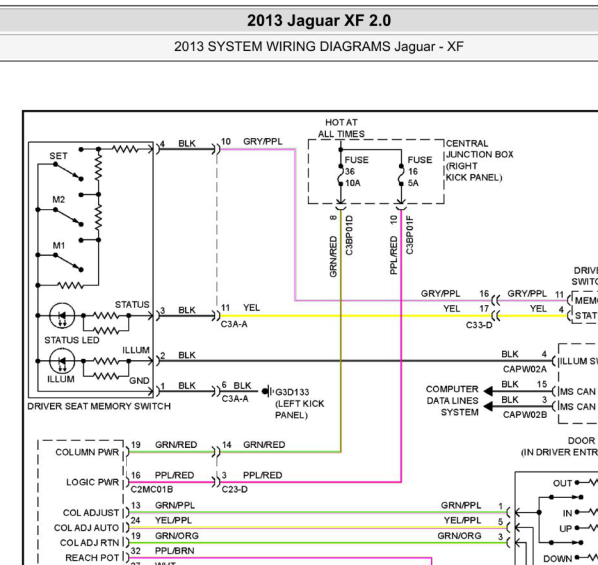The width and height of the screenshot is (598, 565).
Task: Click the PPL/BRN wire label
Action: click(x=175, y=551)
